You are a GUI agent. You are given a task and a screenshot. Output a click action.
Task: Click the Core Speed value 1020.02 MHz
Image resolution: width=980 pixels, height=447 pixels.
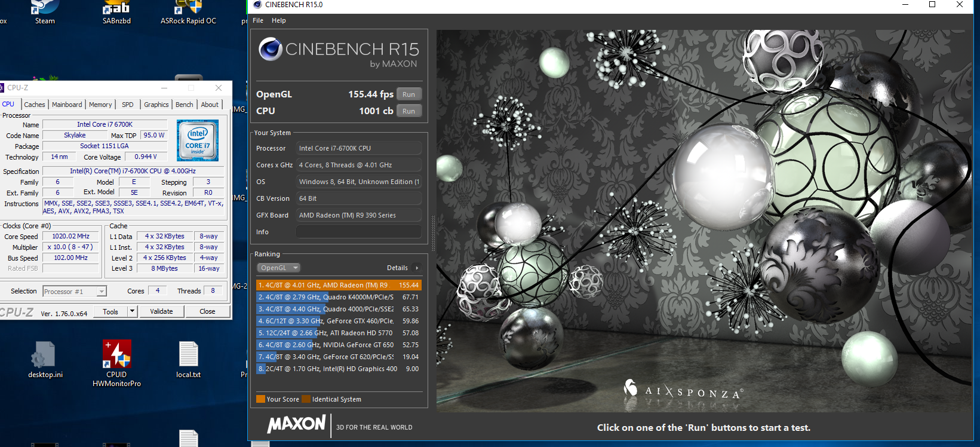pyautogui.click(x=70, y=236)
